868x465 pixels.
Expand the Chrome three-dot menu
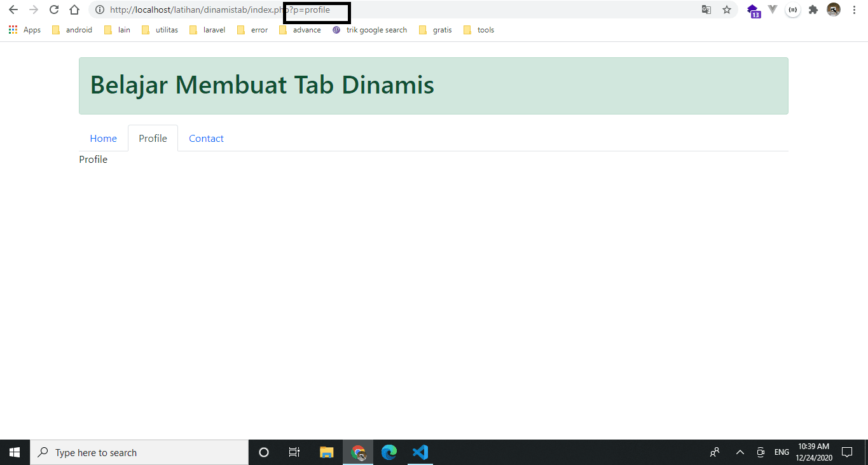(854, 10)
